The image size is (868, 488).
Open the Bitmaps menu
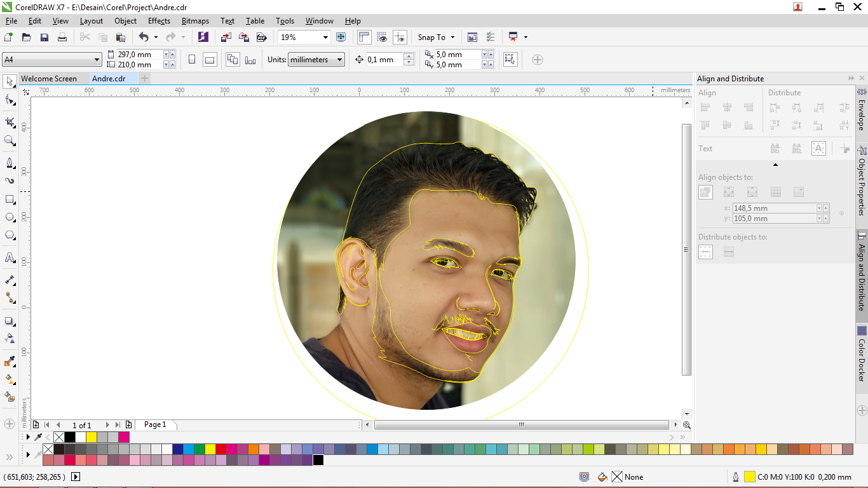pyautogui.click(x=195, y=21)
